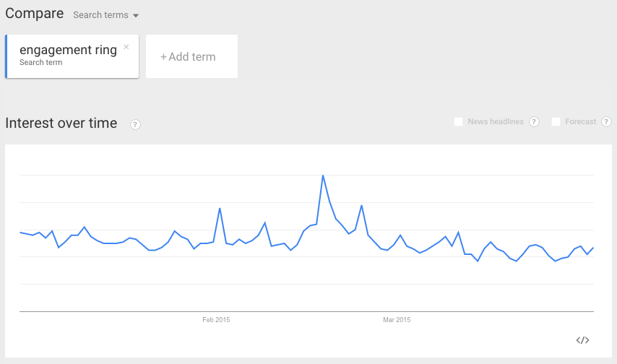Click the dropdown arrow beside Search terms
The width and height of the screenshot is (617, 364).
136,16
